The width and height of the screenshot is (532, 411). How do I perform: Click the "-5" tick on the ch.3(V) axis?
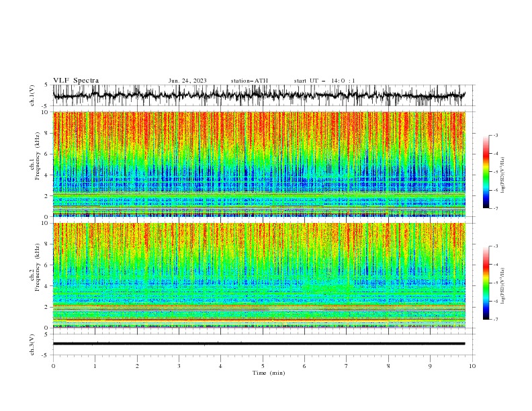coord(46,355)
